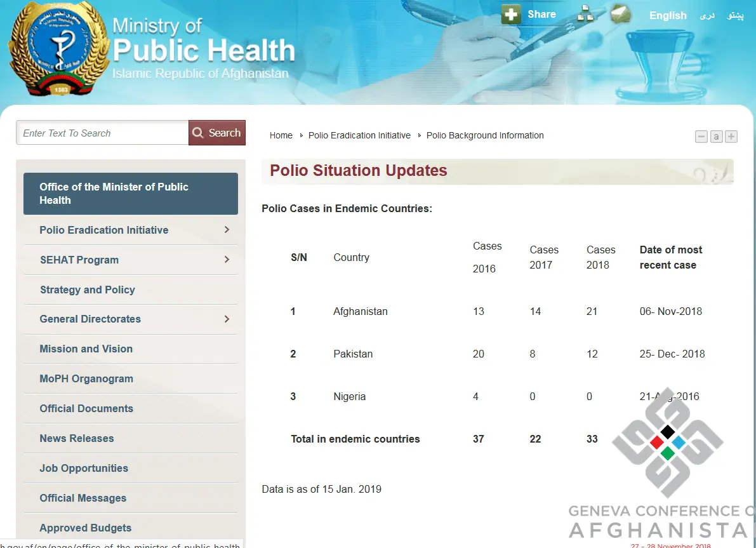Increase font size with the plus icon
Image resolution: width=756 pixels, height=548 pixels.
point(731,136)
